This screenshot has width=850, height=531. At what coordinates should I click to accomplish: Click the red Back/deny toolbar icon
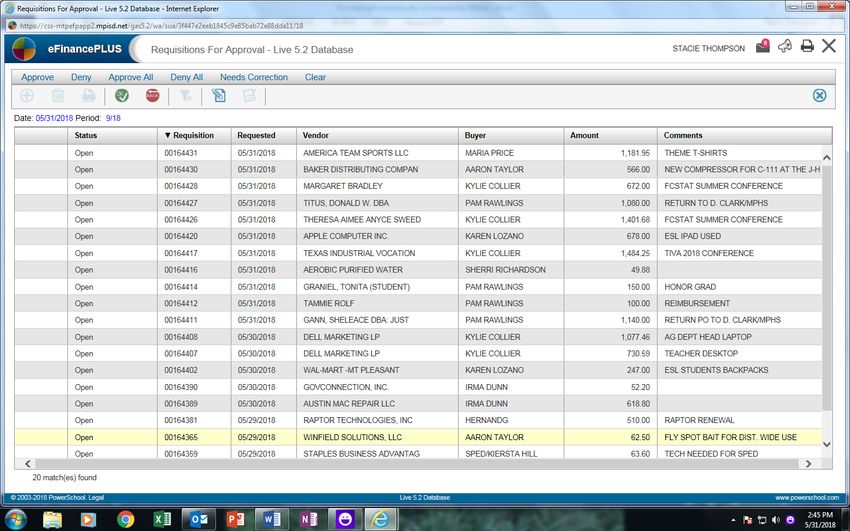tap(152, 96)
